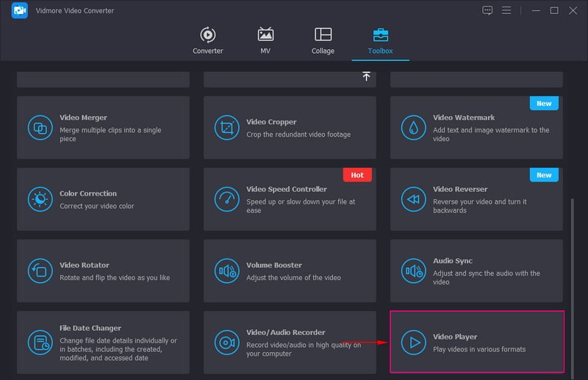Click the scroll-to-top arrow button

(366, 76)
